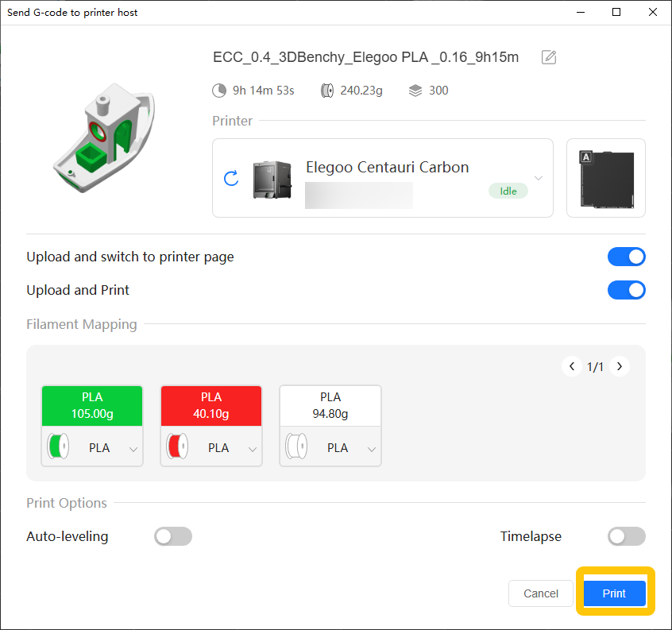The image size is (672, 630).
Task: Enable the Timelapse switch
Action: tap(626, 536)
